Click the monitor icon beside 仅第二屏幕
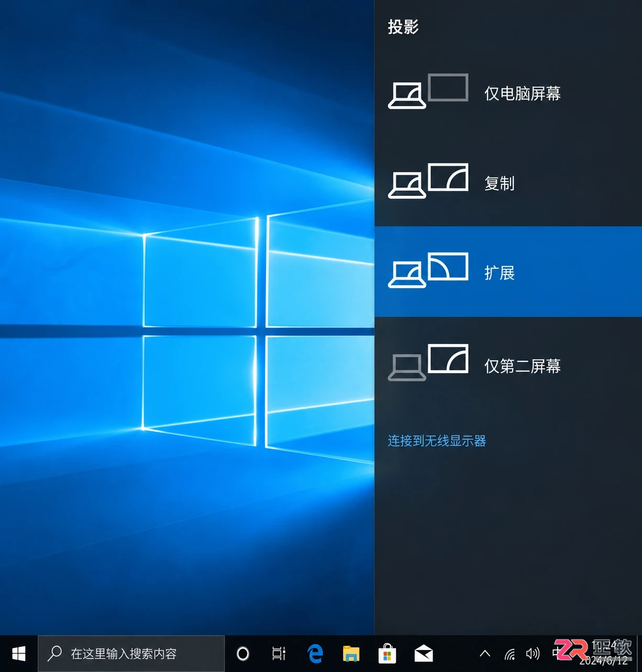The image size is (642, 672). 448,358
